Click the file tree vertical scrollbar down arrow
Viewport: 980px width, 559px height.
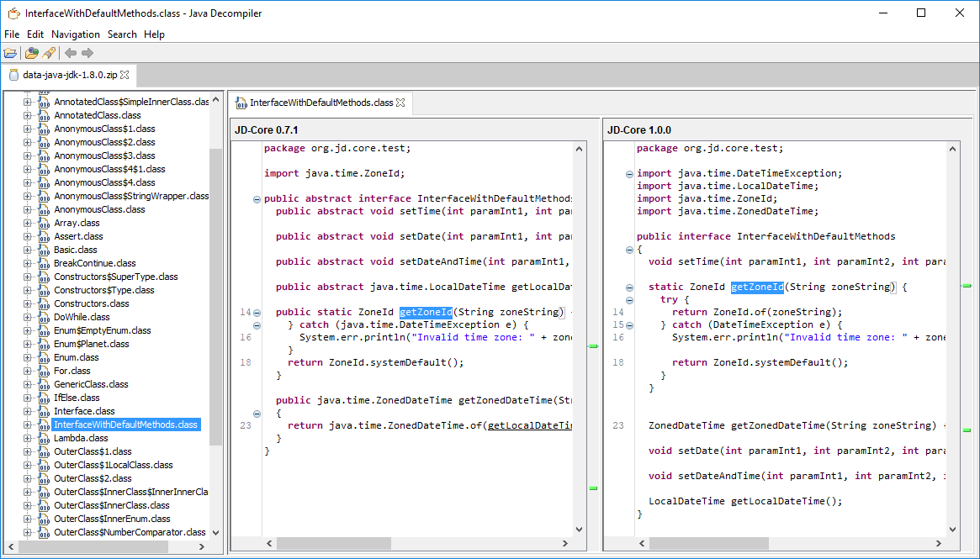click(215, 532)
